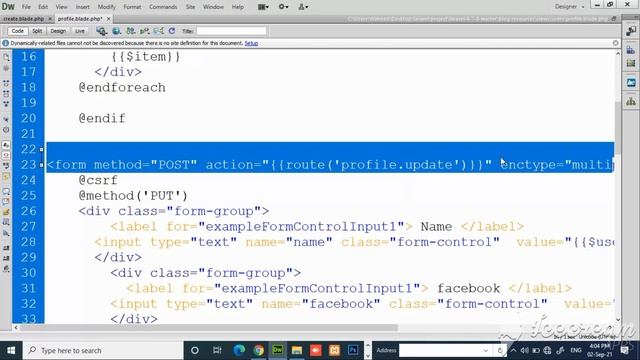The width and height of the screenshot is (640, 360).
Task: Click Preview in browser globe icon
Action: coord(116,31)
